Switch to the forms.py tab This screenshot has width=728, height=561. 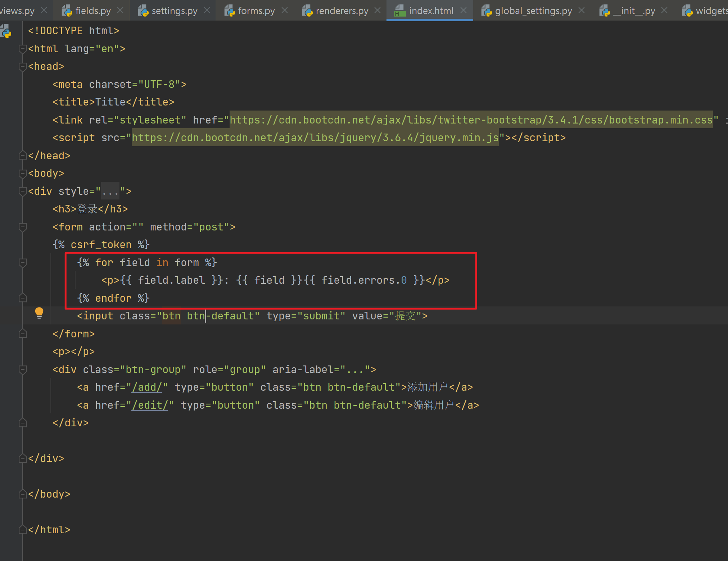tap(256, 11)
